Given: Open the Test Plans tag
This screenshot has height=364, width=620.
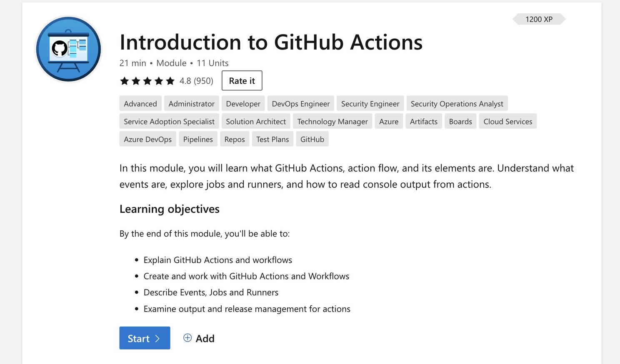Looking at the screenshot, I should point(272,140).
